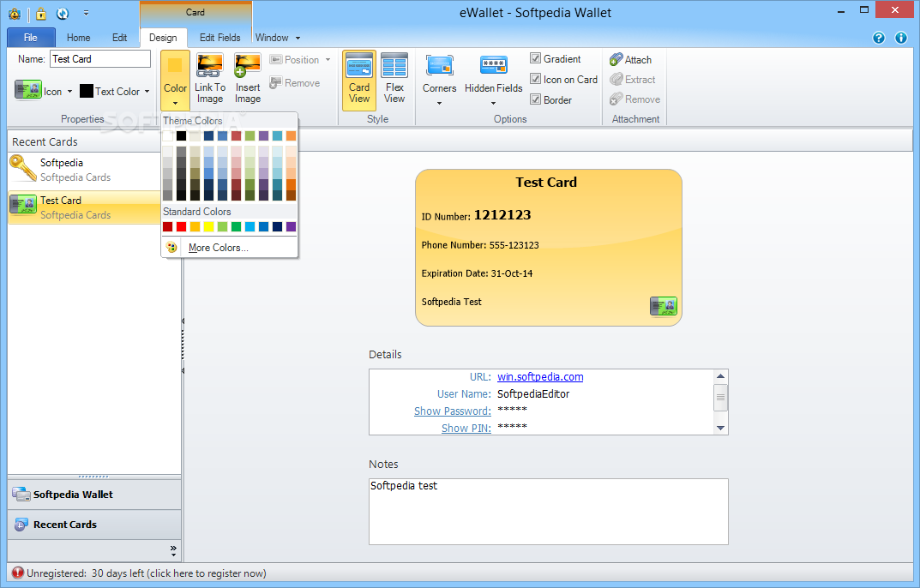Screen dimensions: 920x588
Task: Click the Link To Image icon
Action: coord(209,65)
